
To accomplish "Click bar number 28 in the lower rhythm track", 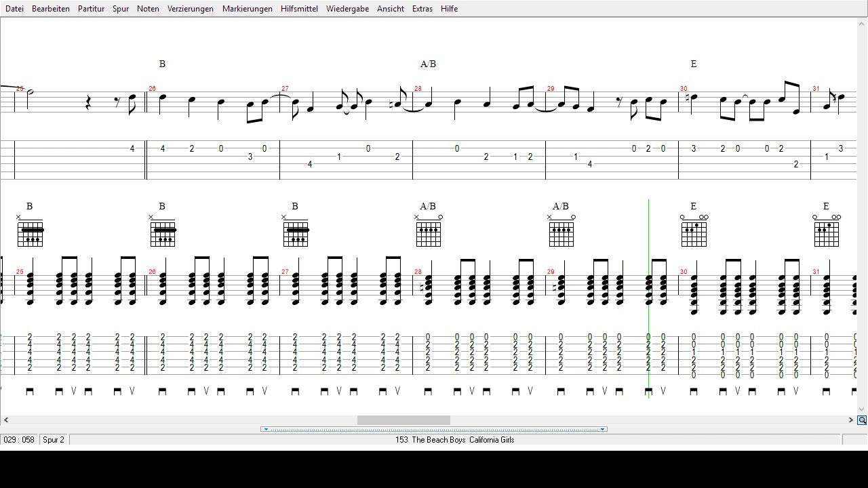I will pos(418,272).
